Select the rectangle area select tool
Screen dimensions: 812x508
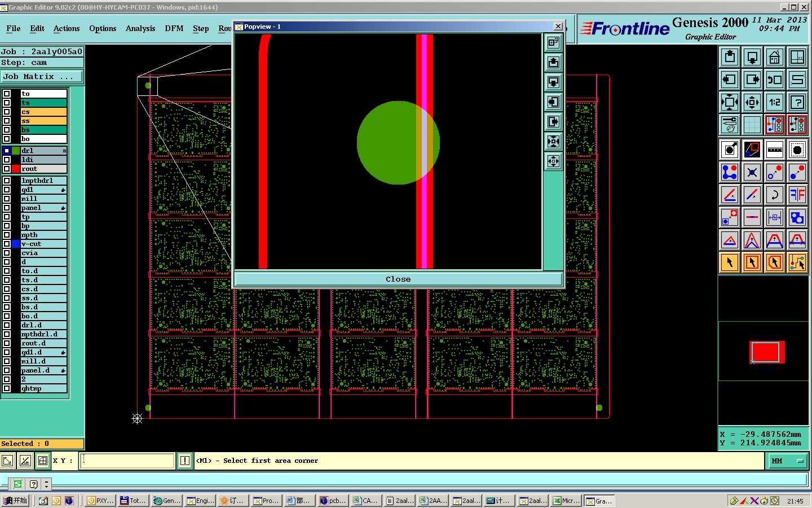(x=752, y=262)
